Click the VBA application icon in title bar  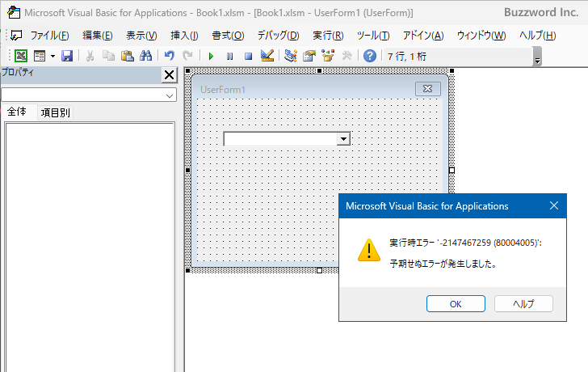[14, 12]
